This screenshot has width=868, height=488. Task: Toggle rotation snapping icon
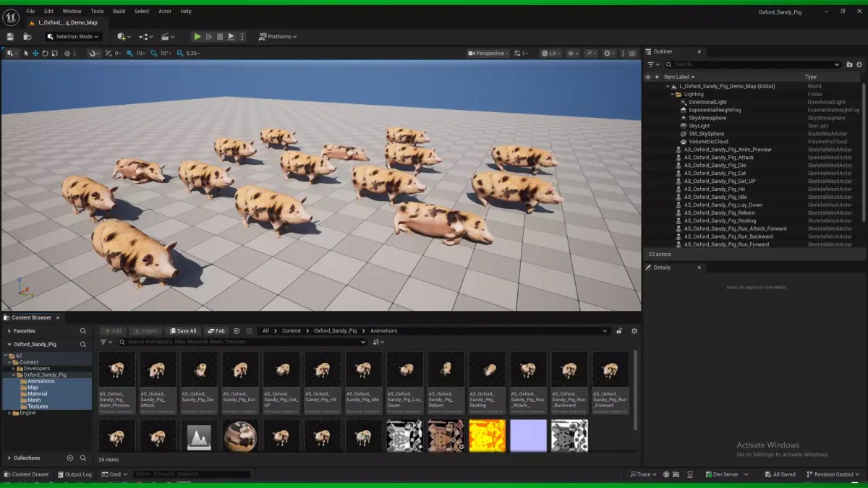(153, 53)
